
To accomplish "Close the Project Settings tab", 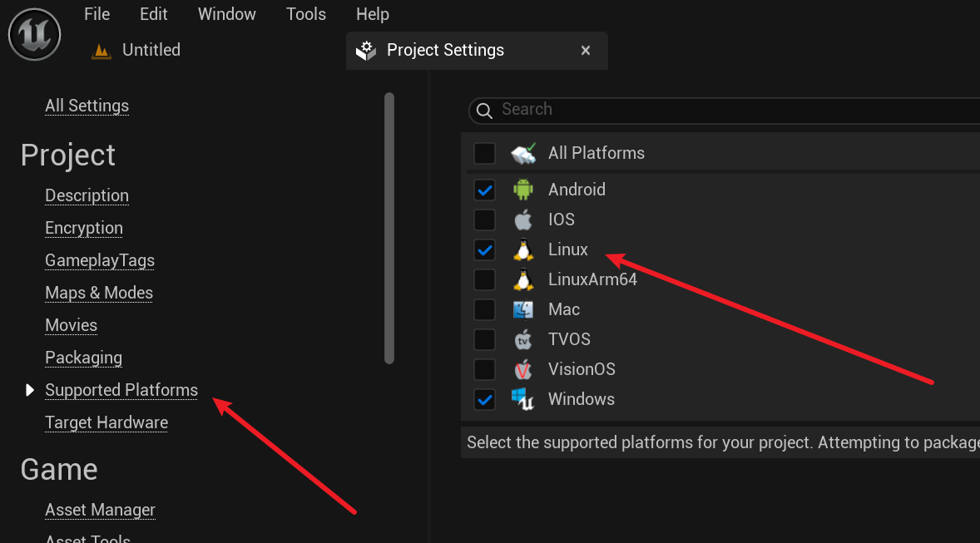I will point(586,51).
